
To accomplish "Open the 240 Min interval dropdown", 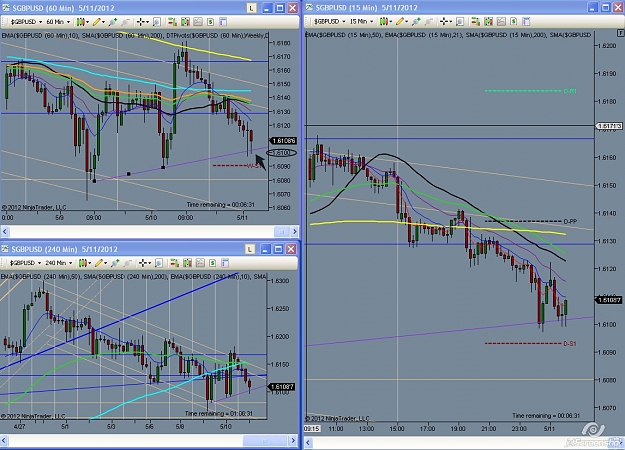I will (x=58, y=263).
